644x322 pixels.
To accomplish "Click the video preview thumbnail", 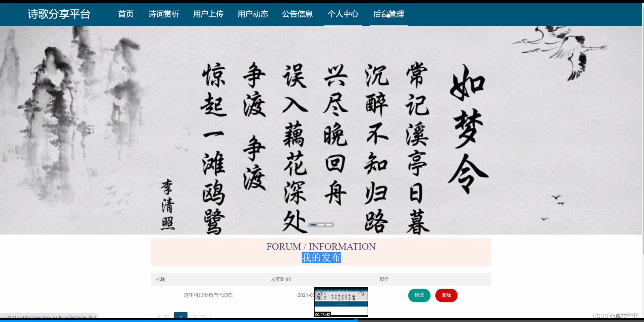I will click(341, 302).
